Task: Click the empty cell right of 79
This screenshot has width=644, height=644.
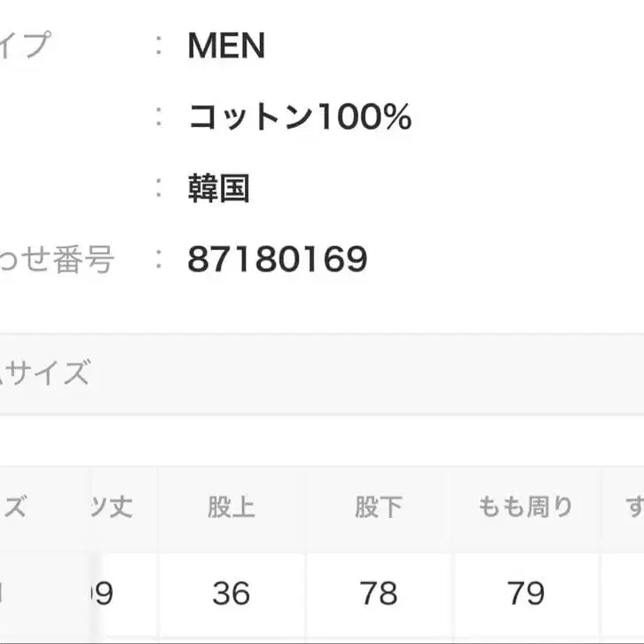Action: point(624,593)
